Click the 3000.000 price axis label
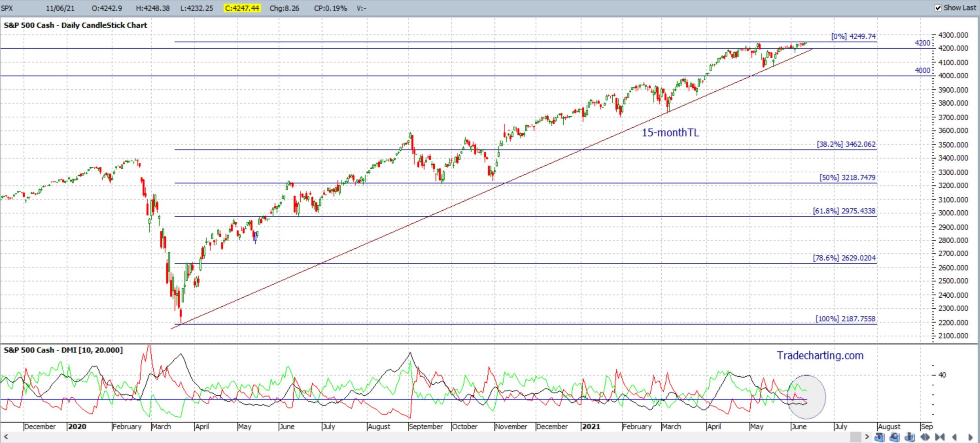This screenshot has height=443, width=980. coord(953,213)
